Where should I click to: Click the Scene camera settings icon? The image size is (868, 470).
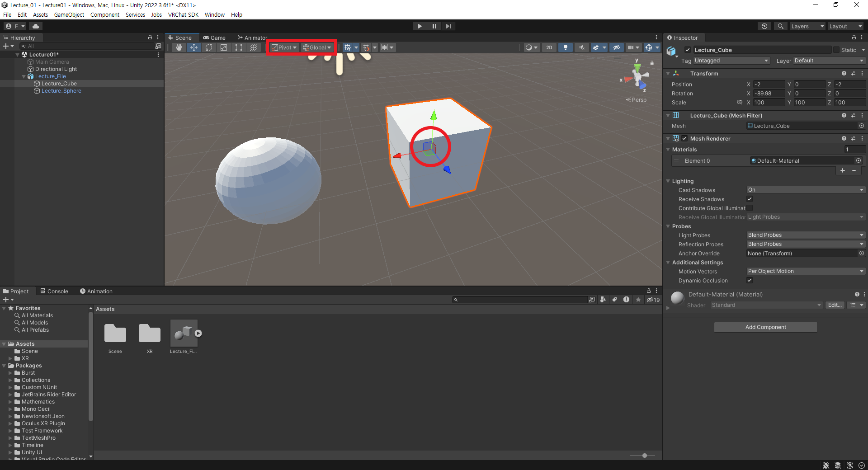pos(630,47)
